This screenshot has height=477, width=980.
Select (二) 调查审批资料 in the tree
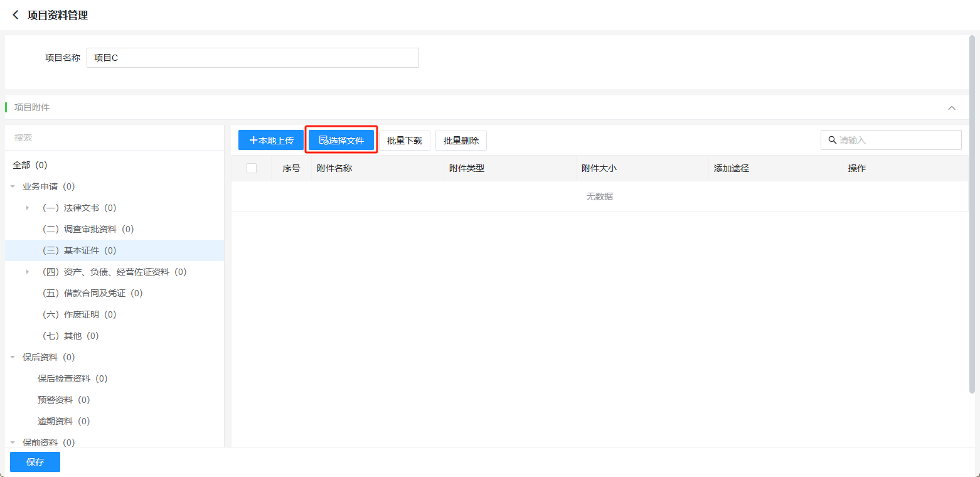pyautogui.click(x=88, y=229)
